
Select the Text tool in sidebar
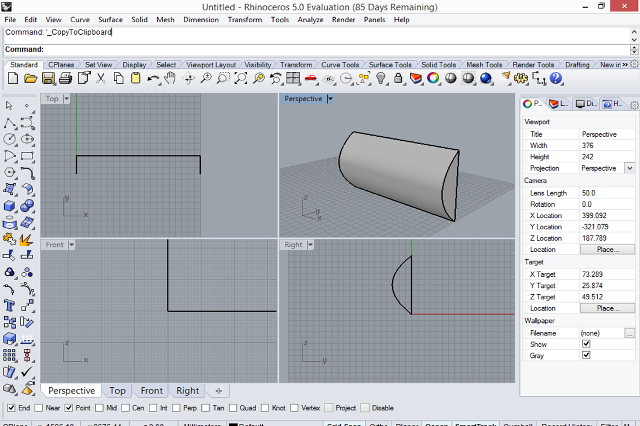click(10, 305)
